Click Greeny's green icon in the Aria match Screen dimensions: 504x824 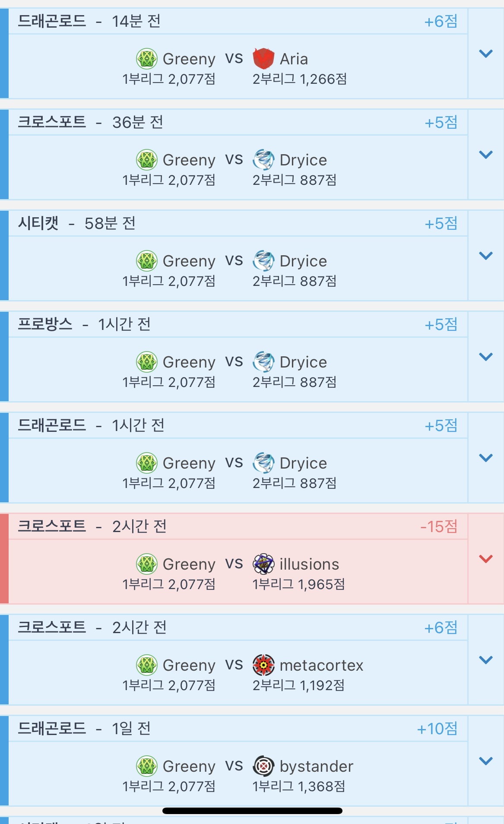(147, 59)
